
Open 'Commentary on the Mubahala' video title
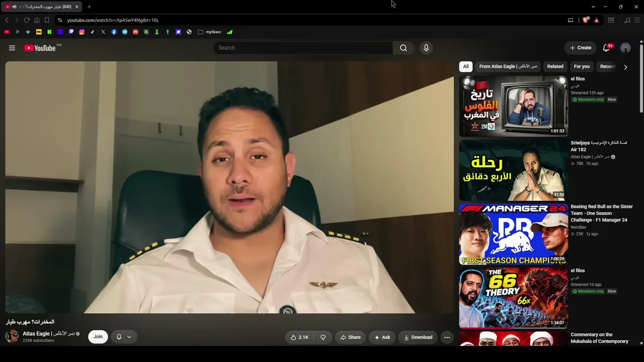pyautogui.click(x=600, y=338)
